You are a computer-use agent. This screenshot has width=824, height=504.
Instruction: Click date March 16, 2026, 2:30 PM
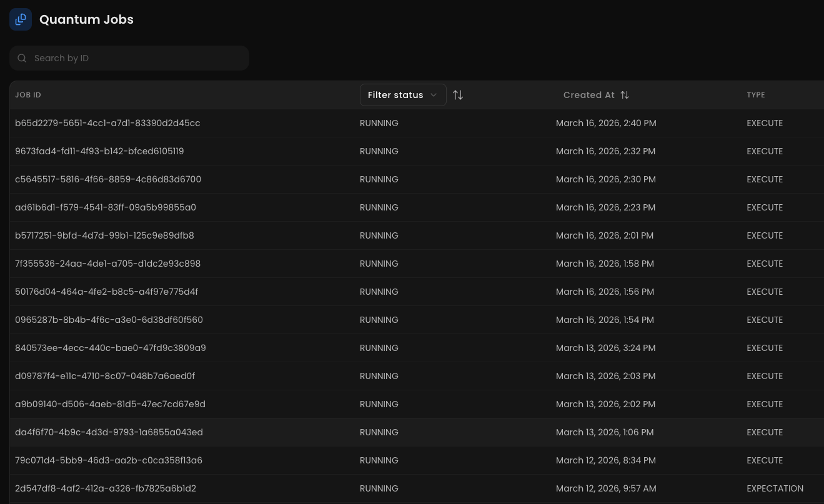click(606, 179)
